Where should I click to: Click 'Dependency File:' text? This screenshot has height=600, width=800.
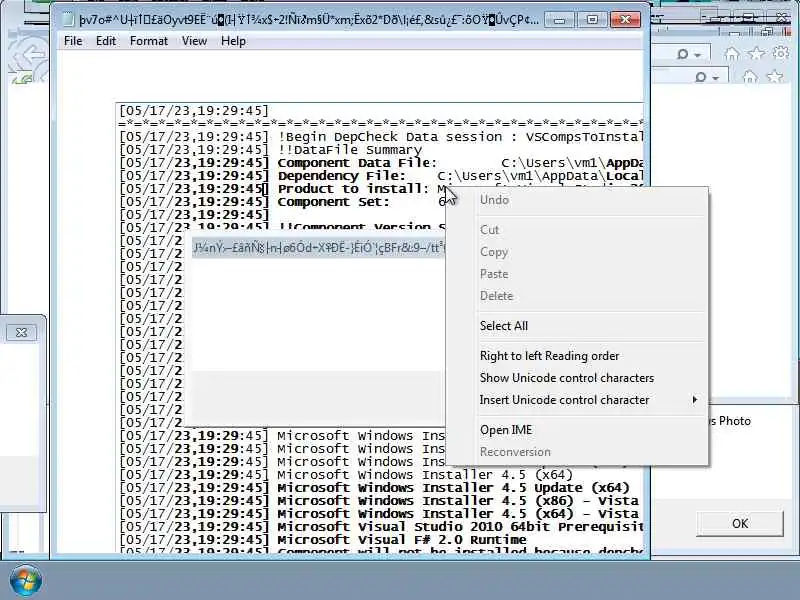[x=341, y=176]
